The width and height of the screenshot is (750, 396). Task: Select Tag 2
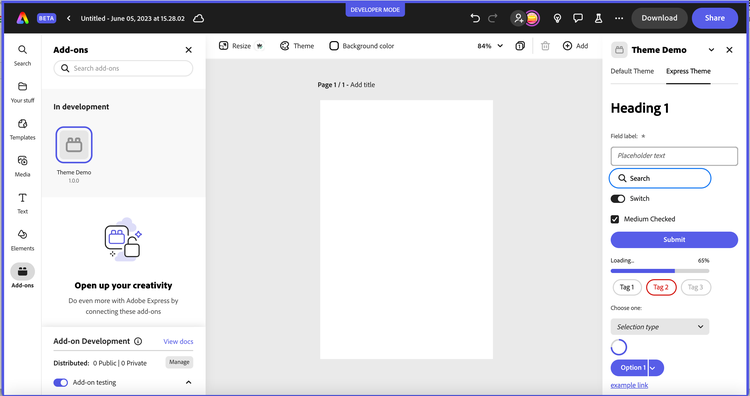[661, 287]
